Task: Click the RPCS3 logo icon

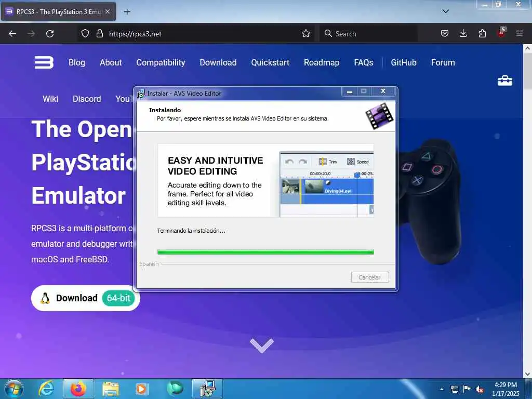Action: 44,62
